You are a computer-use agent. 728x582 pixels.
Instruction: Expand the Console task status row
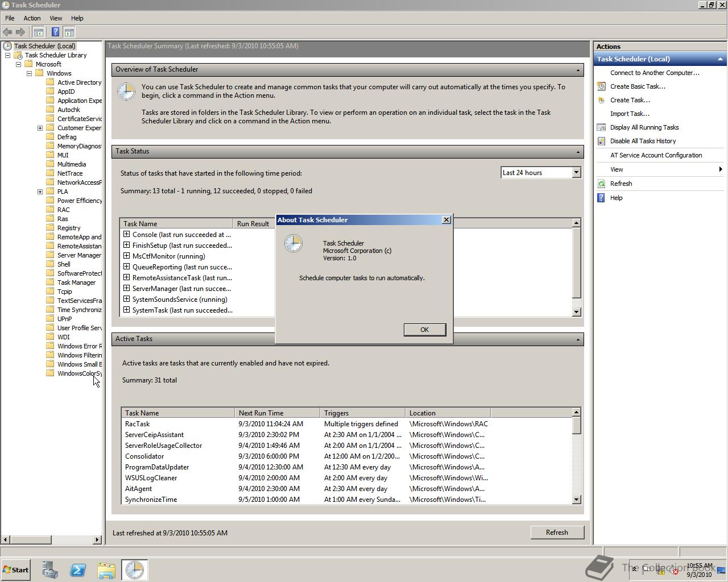[126, 234]
